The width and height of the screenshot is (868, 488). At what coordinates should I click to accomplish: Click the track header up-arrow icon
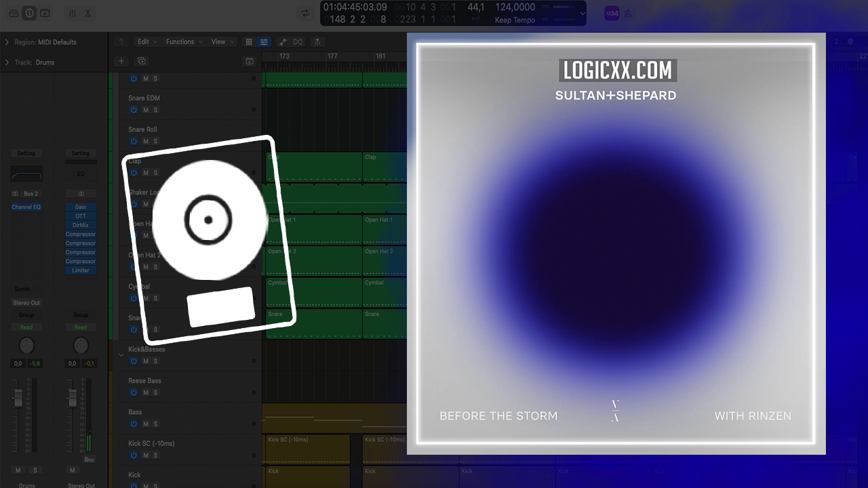(x=121, y=42)
